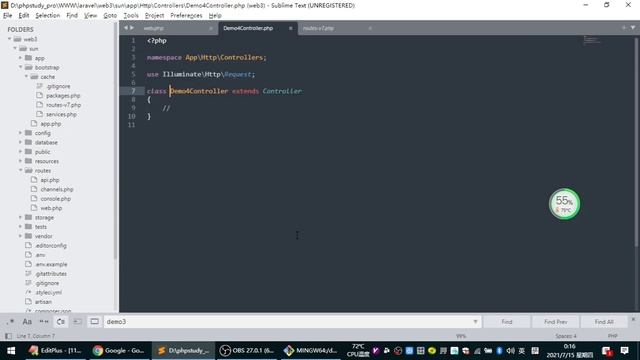Viewport: 640px width, 360px height.
Task: Open channels.php in routes folder
Action: [57, 189]
